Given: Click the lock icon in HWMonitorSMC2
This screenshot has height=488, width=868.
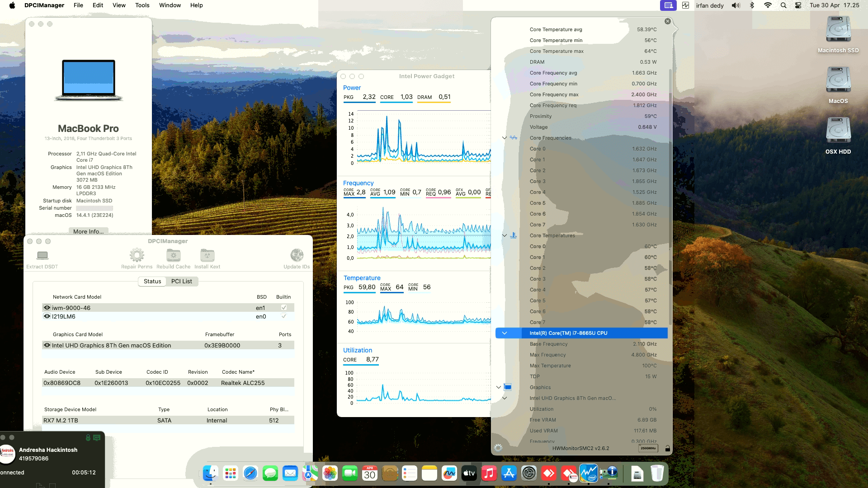Looking at the screenshot, I should [667, 448].
